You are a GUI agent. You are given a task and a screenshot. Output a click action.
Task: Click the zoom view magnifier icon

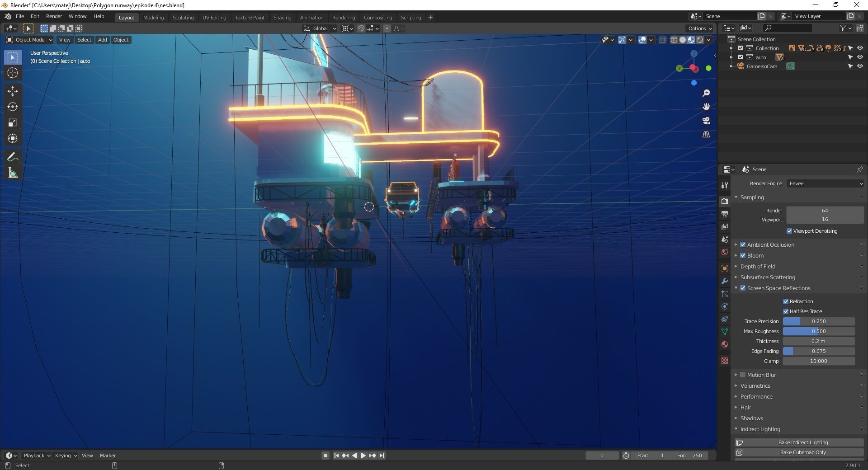706,93
